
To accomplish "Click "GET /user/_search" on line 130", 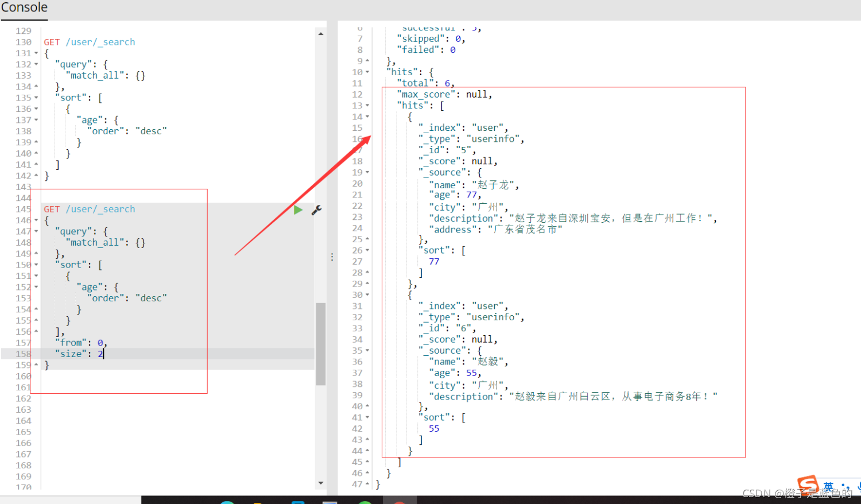I will click(x=90, y=42).
